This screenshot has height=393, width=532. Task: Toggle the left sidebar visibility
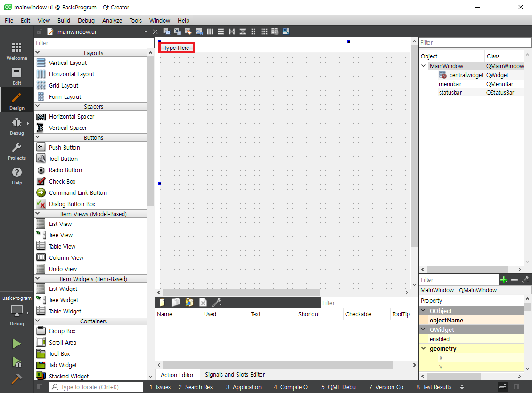40,386
